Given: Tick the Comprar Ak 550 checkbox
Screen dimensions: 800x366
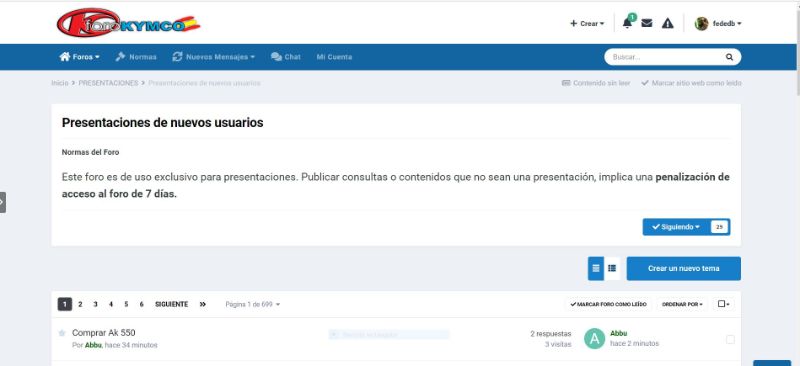Looking at the screenshot, I should click(730, 339).
